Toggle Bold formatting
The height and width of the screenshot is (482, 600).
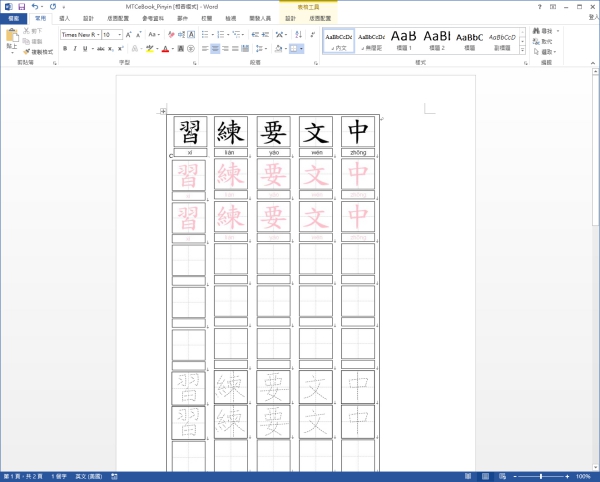(64, 48)
